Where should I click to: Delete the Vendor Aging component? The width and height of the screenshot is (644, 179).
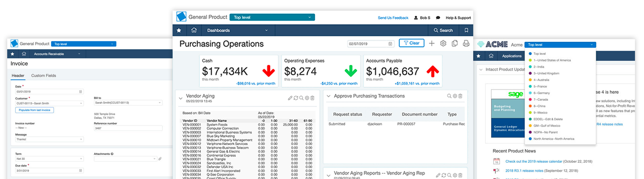tap(312, 98)
